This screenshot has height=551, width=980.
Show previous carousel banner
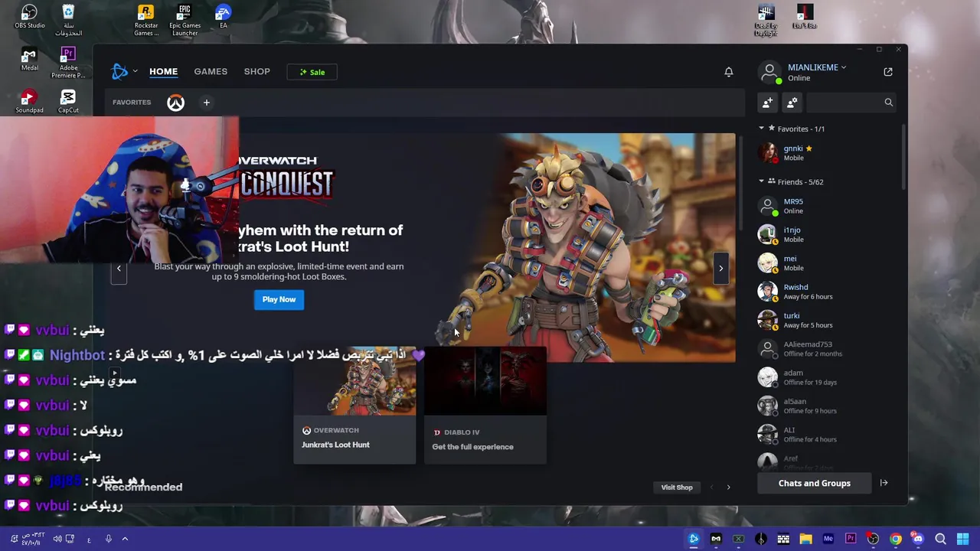point(119,268)
